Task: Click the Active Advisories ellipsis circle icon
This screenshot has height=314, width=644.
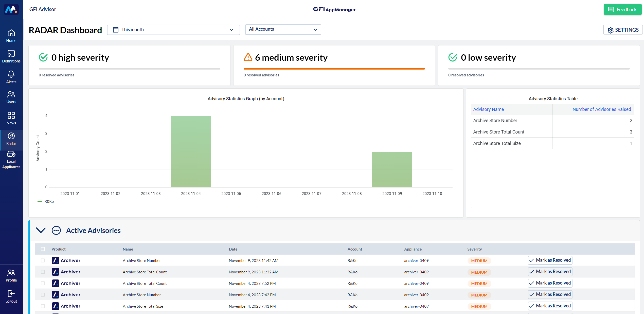Action: 56,230
